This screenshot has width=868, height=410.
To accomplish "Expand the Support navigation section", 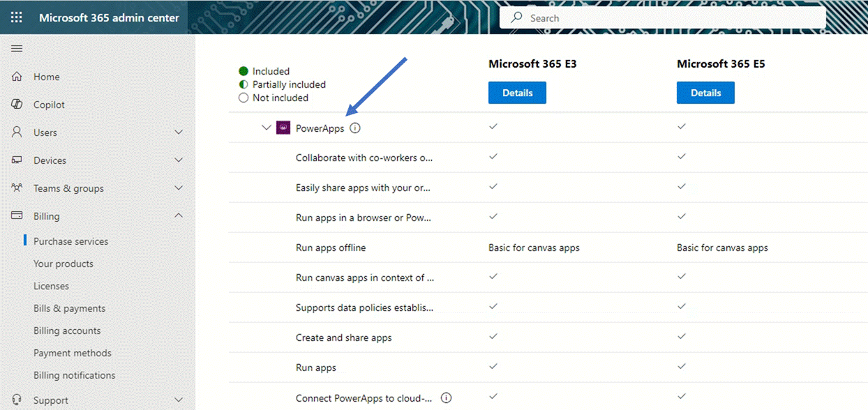I will (x=178, y=400).
